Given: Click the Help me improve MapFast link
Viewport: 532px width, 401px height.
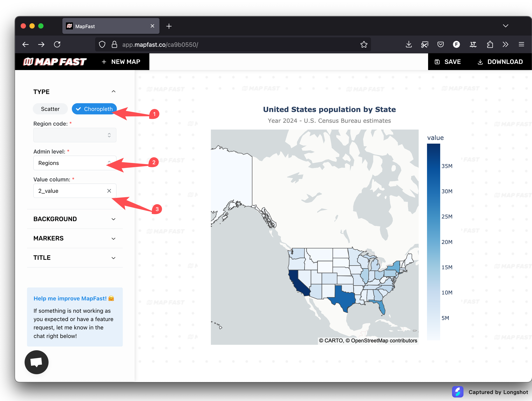Looking at the screenshot, I should point(74,299).
